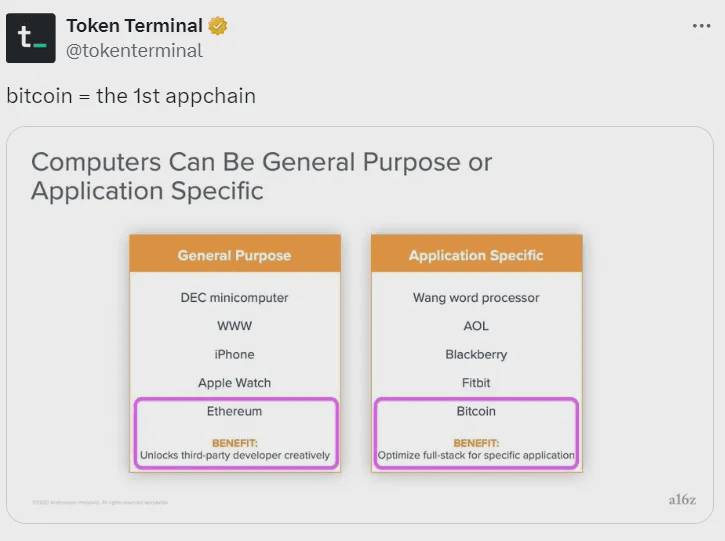725x541 pixels.
Task: Click the DEC minicomputer entry
Action: coord(234,298)
